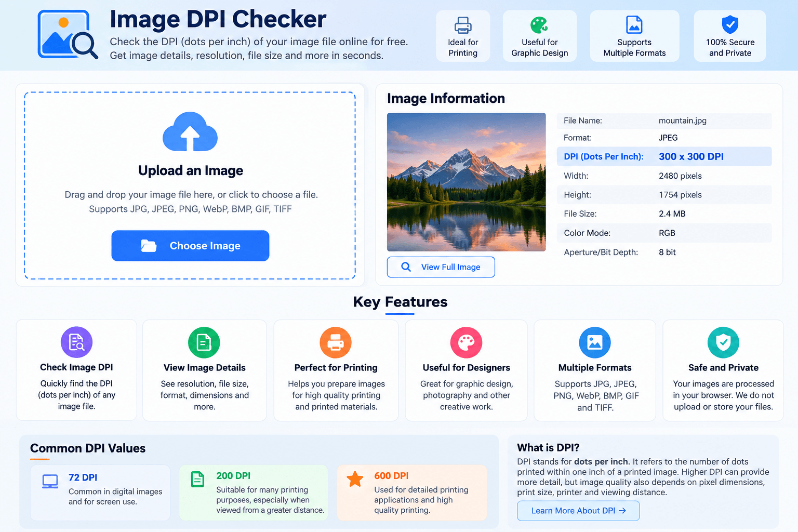Viewport: 798px width, 532px height.
Task: Click the Common DPI Values heading
Action: pyautogui.click(x=88, y=448)
